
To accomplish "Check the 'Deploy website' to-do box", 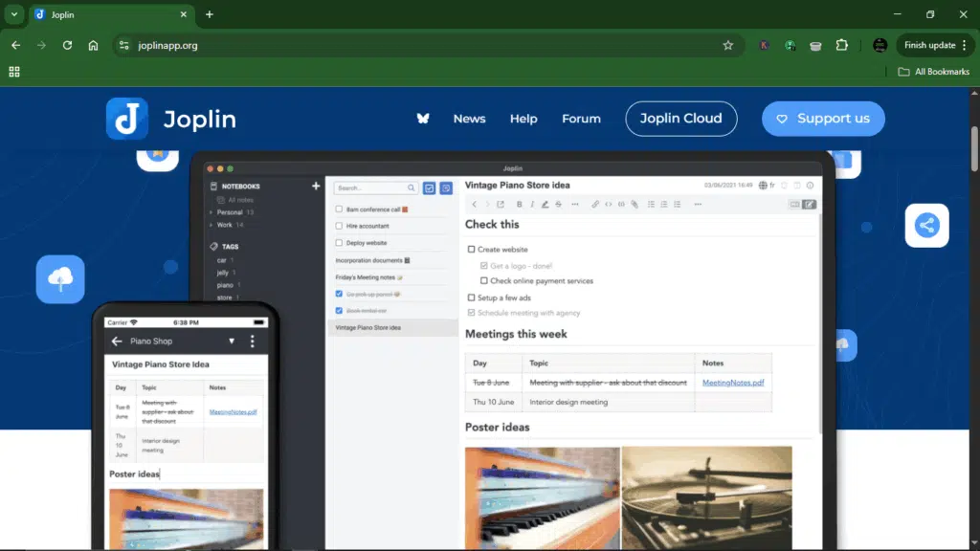I will [x=339, y=242].
